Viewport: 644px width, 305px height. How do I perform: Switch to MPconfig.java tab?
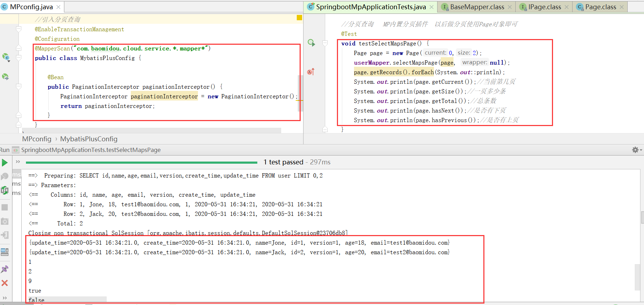(31, 7)
